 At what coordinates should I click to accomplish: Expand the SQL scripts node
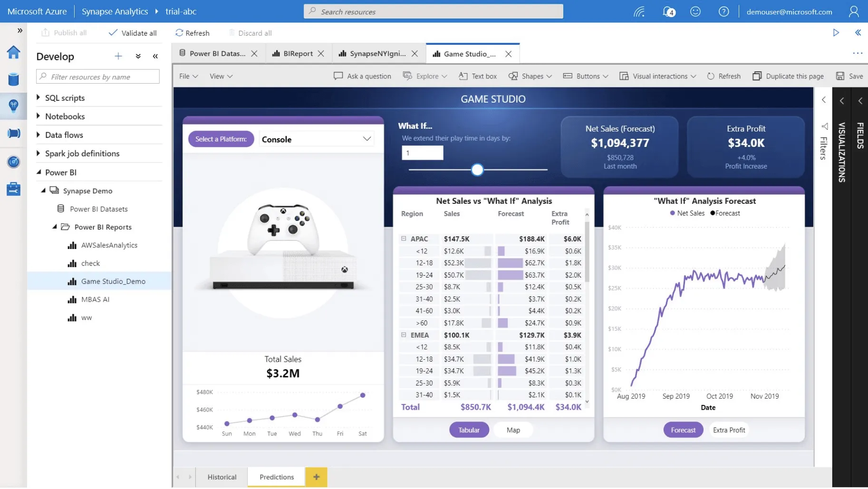[39, 97]
